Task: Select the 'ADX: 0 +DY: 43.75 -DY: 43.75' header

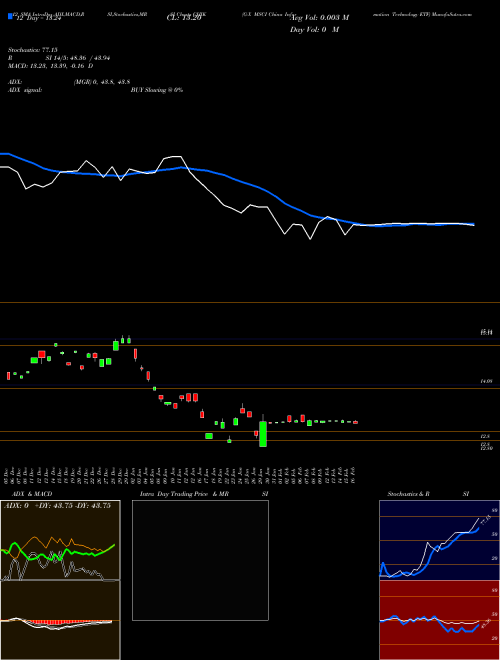Action: click(x=57, y=506)
